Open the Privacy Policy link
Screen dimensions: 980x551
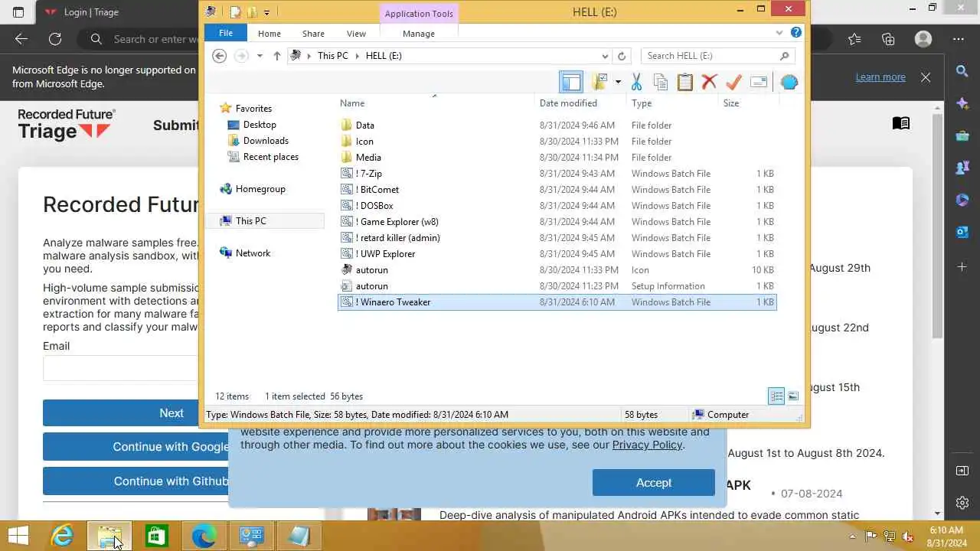click(647, 445)
